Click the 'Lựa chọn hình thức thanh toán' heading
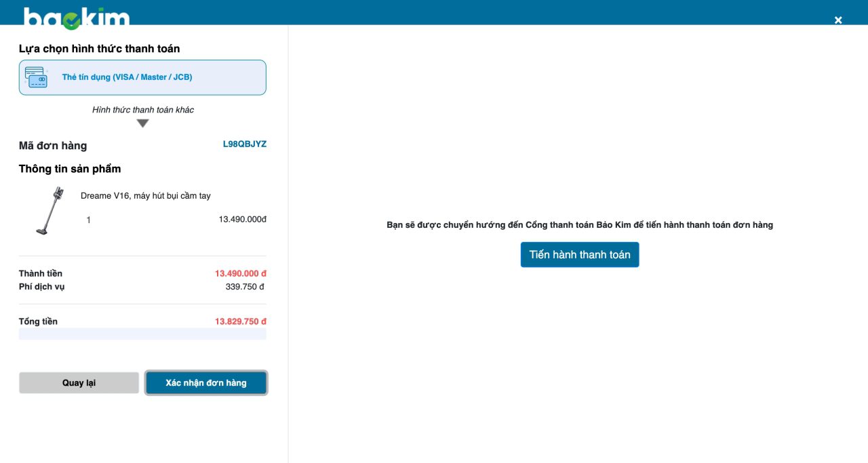The image size is (868, 463). pyautogui.click(x=100, y=49)
